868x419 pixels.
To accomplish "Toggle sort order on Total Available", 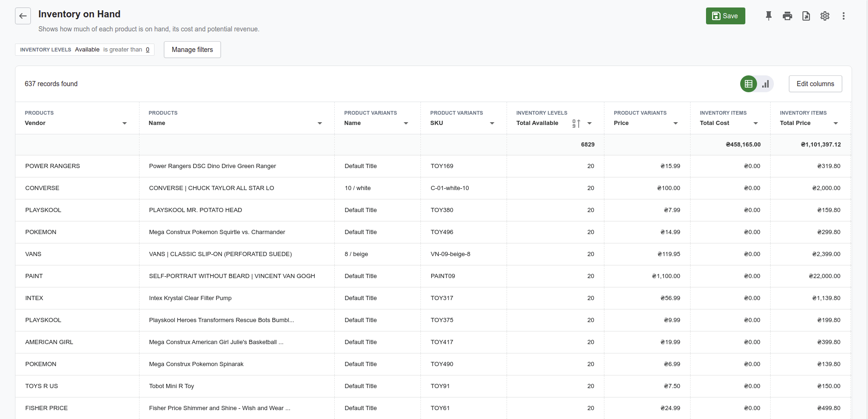I will point(576,123).
